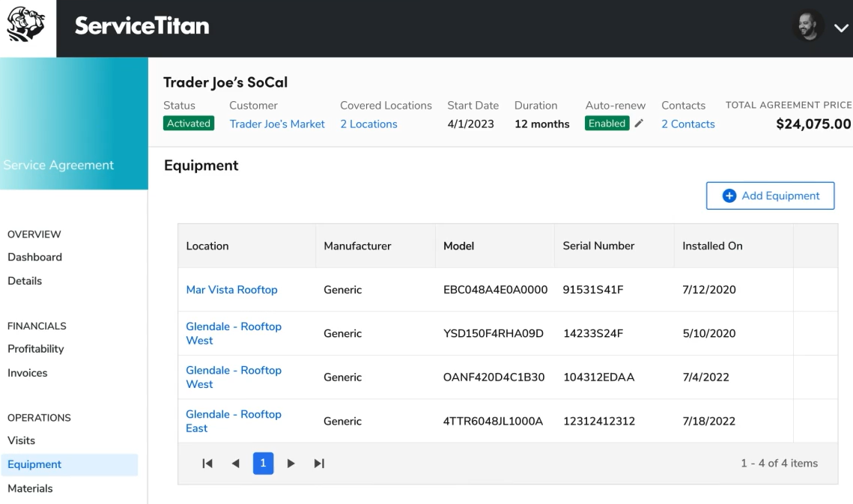Navigate to Profitability in the sidebar

pyautogui.click(x=35, y=348)
